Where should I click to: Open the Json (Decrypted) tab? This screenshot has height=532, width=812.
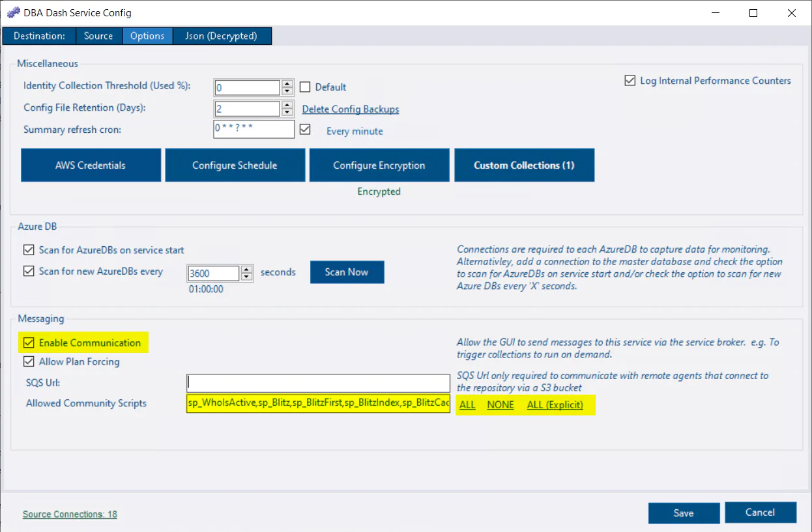click(x=222, y=36)
